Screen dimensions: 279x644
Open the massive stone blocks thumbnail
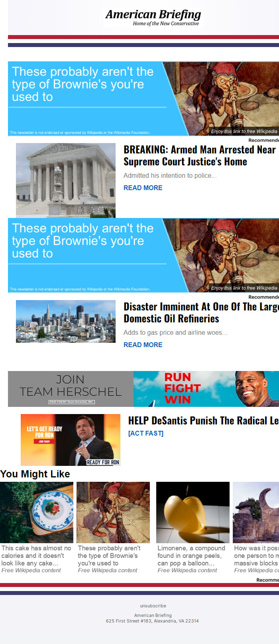point(256,512)
